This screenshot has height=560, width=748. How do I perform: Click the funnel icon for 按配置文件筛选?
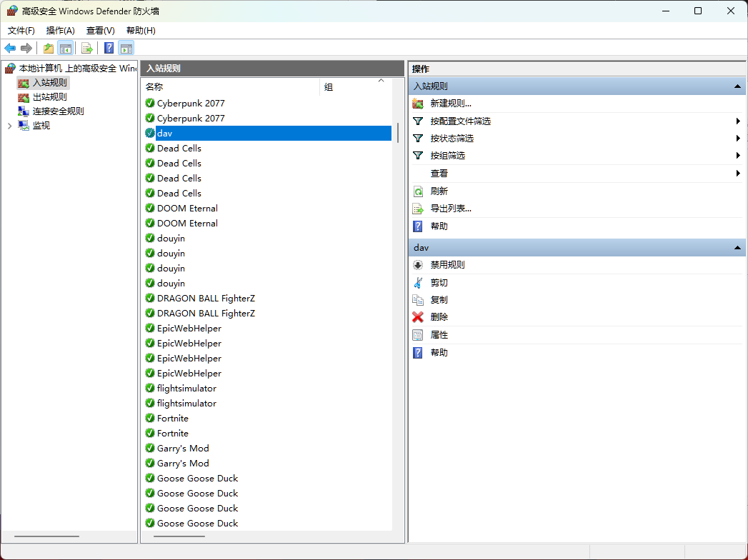(x=418, y=121)
